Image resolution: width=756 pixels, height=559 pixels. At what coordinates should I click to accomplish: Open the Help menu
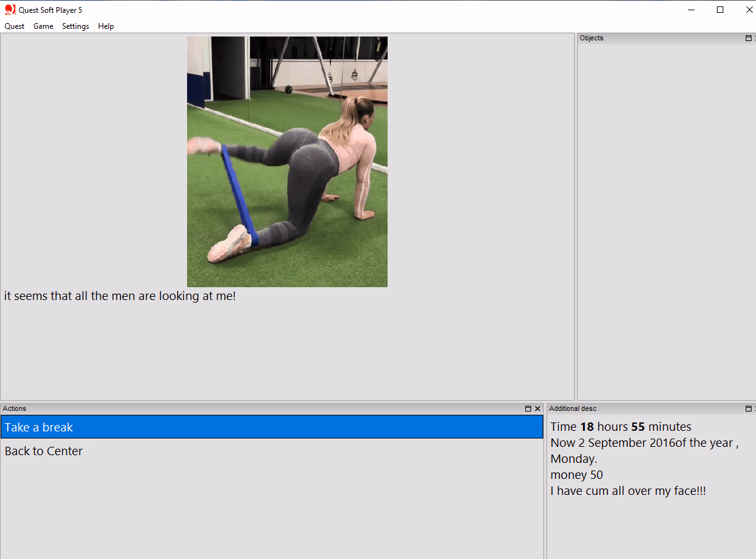pyautogui.click(x=106, y=26)
